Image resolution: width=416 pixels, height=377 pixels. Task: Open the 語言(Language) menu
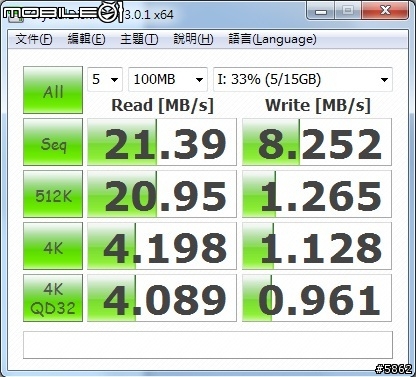tap(272, 39)
